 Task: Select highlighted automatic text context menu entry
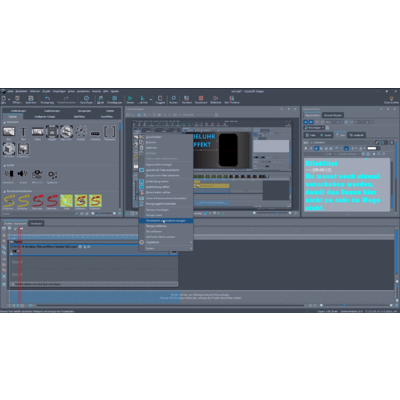tap(166, 221)
